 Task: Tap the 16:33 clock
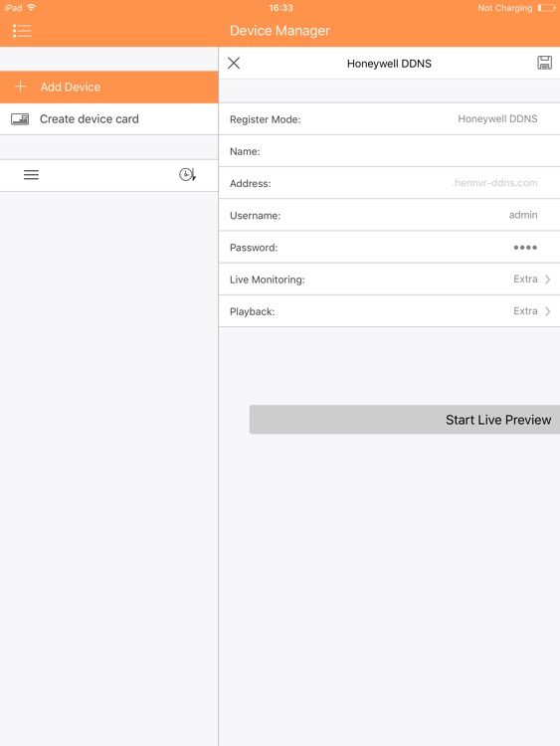pos(280,8)
